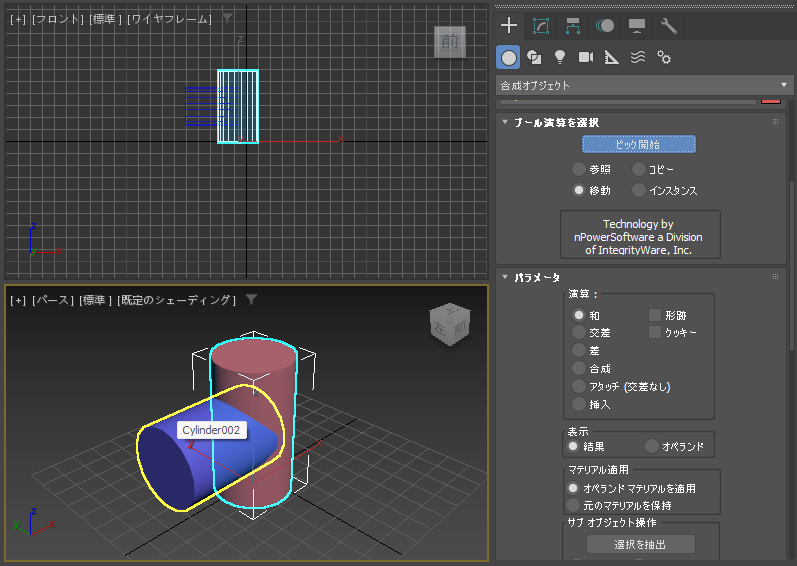The height and width of the screenshot is (566, 797).
Task: Click the perspective ViewCube
Action: [450, 324]
